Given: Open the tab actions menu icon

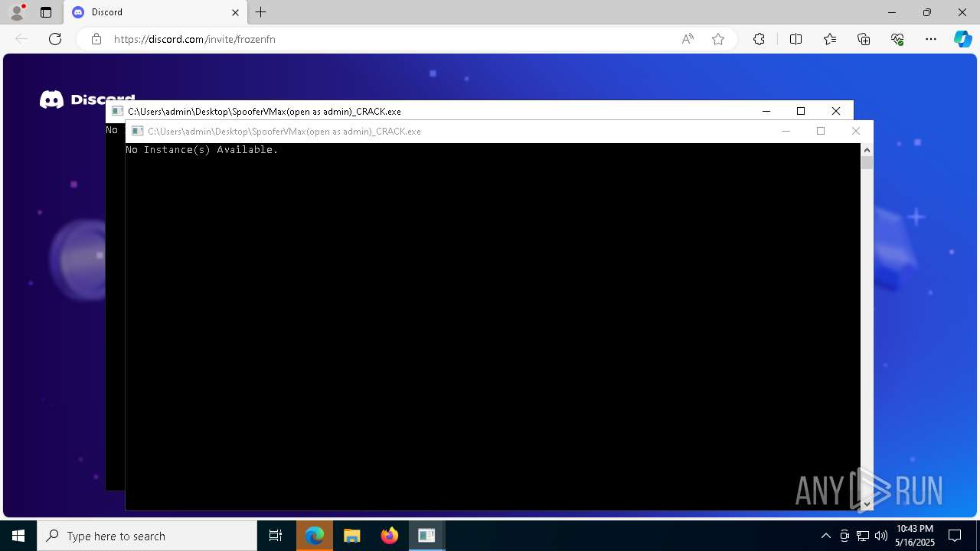Looking at the screenshot, I should (x=46, y=12).
